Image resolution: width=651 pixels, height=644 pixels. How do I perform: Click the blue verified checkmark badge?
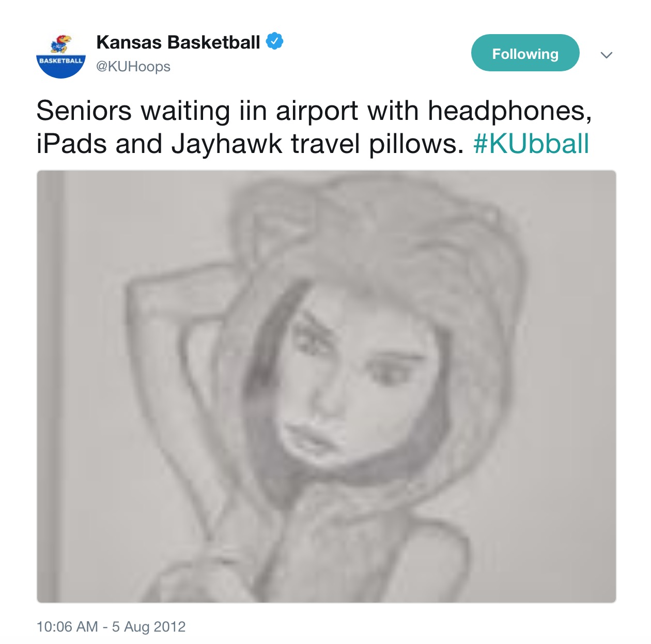(x=274, y=41)
